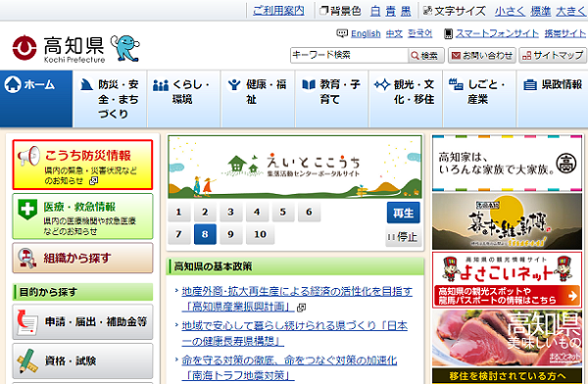Click the 再生 play button
The width and height of the screenshot is (588, 384).
click(404, 213)
